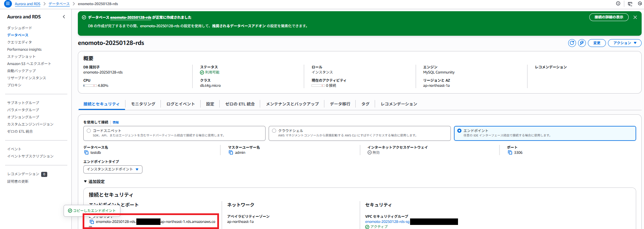Open the アクション dropdown

point(625,43)
